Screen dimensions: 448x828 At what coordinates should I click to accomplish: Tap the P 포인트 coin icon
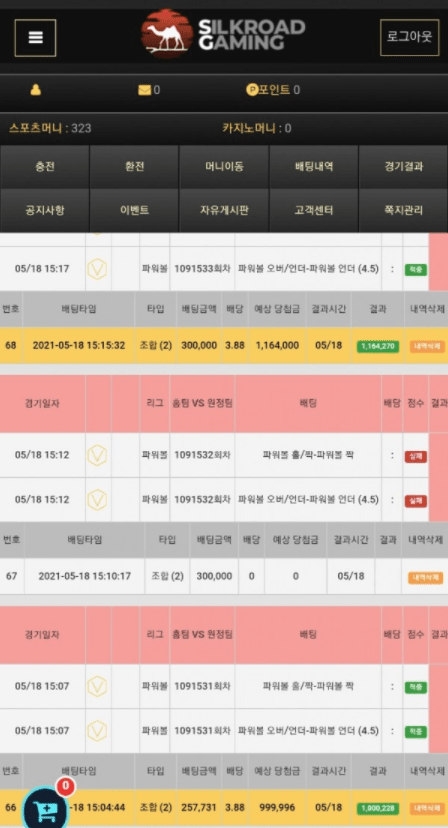pyautogui.click(x=252, y=90)
